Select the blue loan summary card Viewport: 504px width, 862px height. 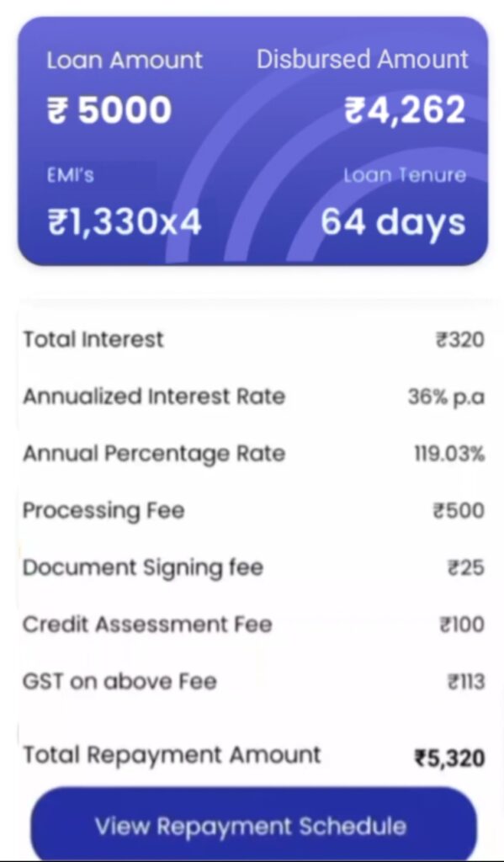(252, 143)
